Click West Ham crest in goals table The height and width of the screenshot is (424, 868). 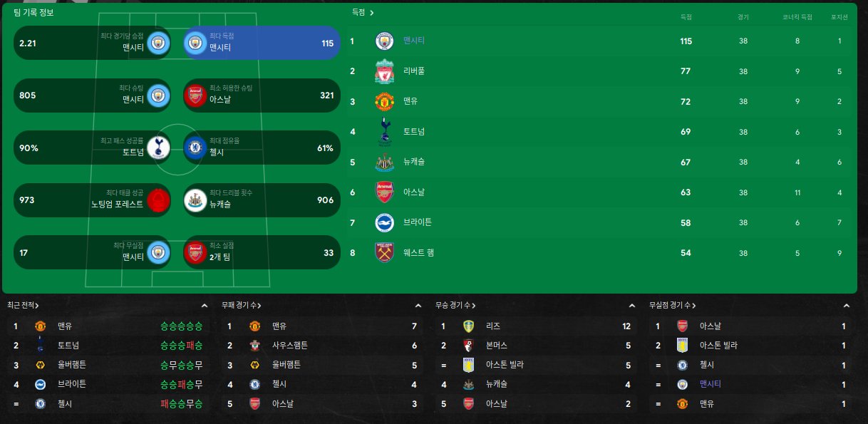coord(385,253)
